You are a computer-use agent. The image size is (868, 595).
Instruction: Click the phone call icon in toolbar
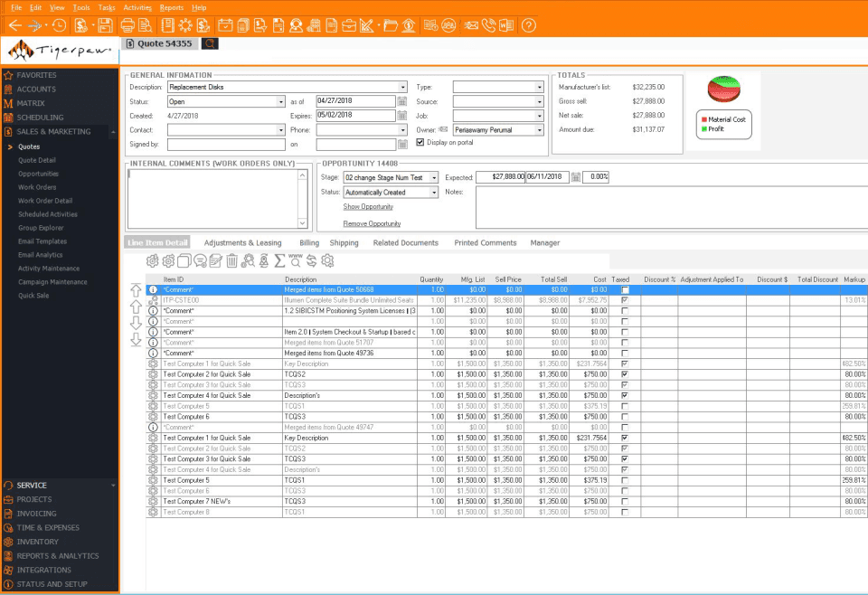coord(488,25)
